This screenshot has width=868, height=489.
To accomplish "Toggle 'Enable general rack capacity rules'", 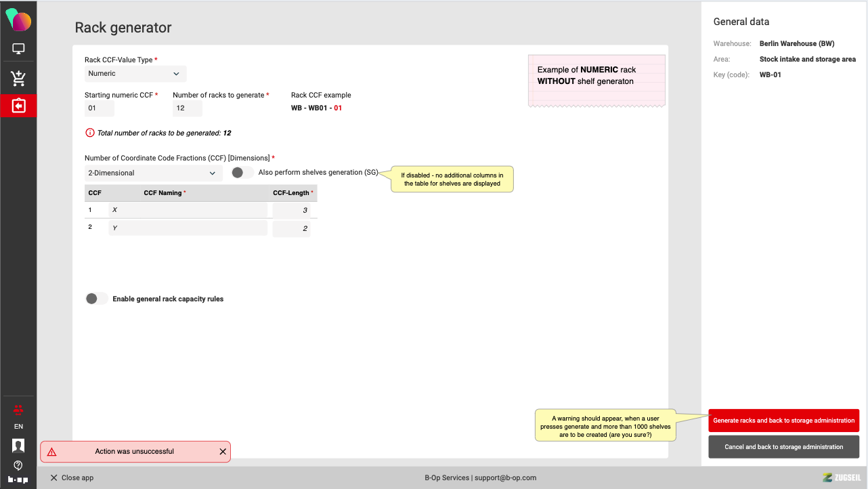I will tap(96, 299).
